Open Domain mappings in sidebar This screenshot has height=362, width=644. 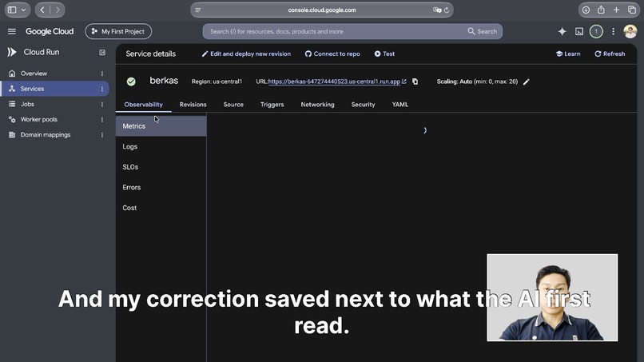tap(46, 135)
